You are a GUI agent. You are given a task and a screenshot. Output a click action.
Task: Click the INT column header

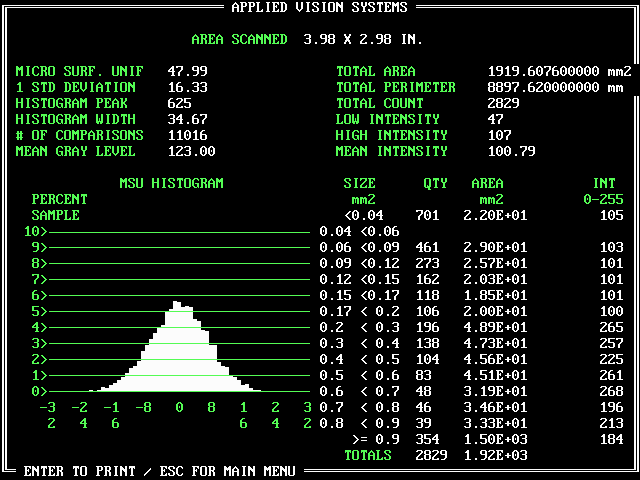(x=604, y=183)
